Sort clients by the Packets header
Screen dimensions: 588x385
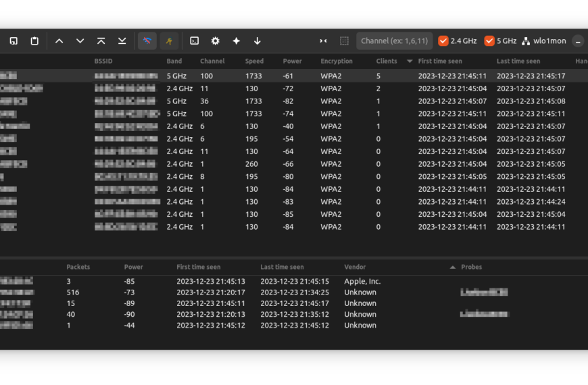78,267
